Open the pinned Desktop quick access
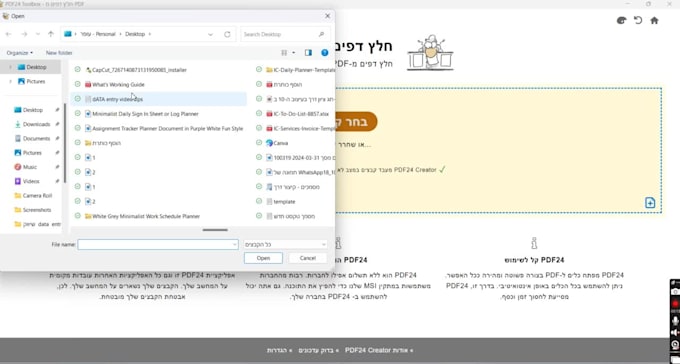This screenshot has width=680, height=364. pyautogui.click(x=33, y=110)
